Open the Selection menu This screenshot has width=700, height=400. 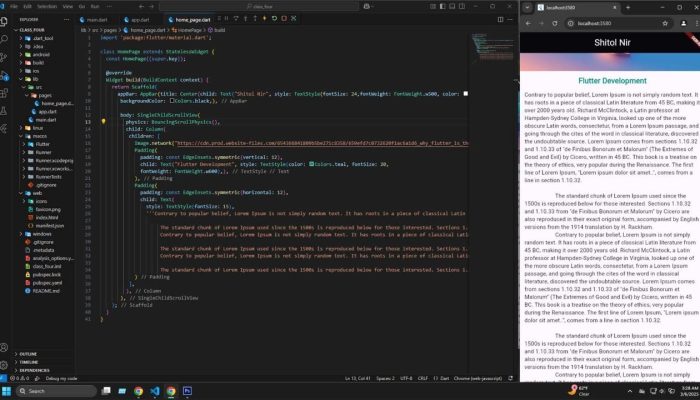coord(47,7)
